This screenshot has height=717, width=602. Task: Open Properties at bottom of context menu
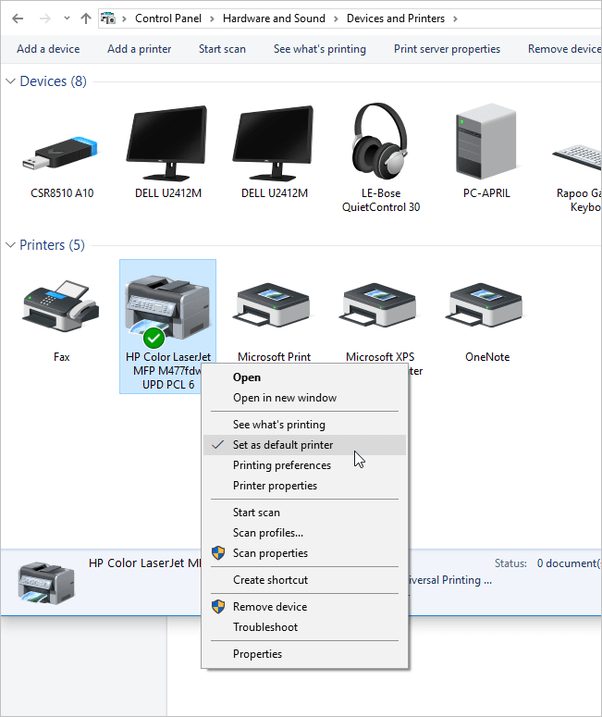pyautogui.click(x=304, y=654)
